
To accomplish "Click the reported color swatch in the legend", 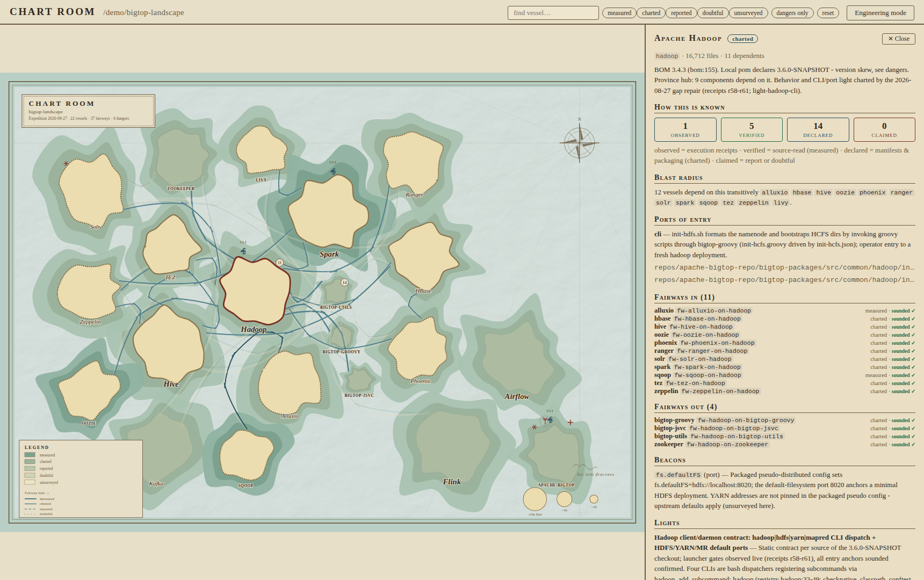I will click(30, 468).
